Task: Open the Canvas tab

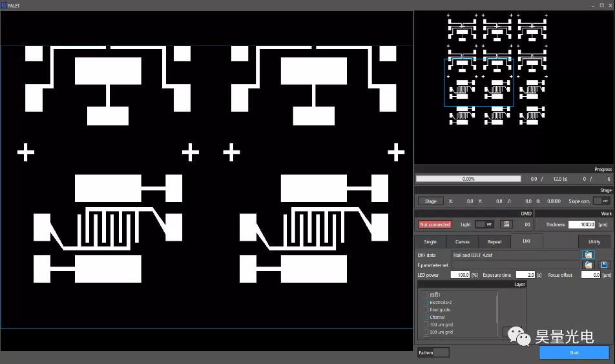Action: [x=463, y=242]
